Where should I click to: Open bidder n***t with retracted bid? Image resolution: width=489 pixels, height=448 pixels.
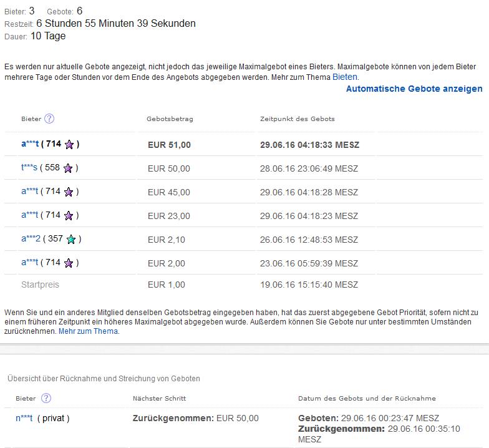(x=24, y=418)
